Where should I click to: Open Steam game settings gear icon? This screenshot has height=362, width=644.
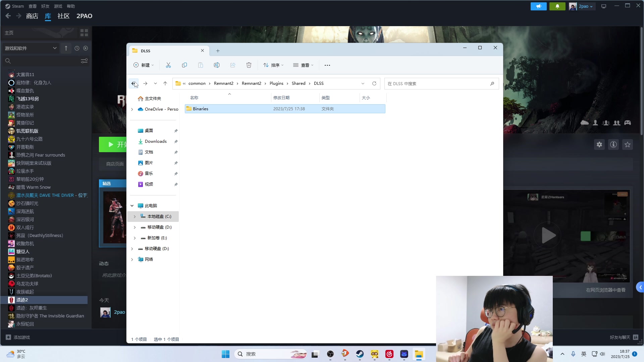[599, 144]
